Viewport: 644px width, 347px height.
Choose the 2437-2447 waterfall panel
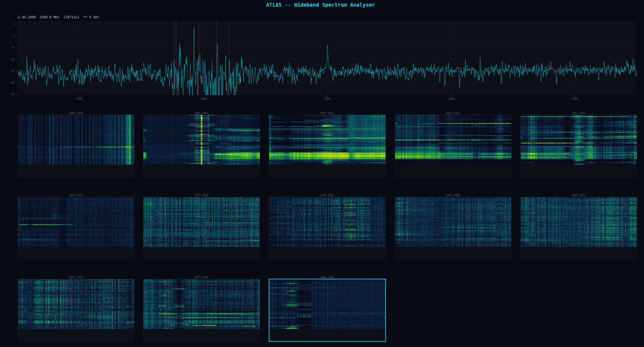tap(202, 228)
